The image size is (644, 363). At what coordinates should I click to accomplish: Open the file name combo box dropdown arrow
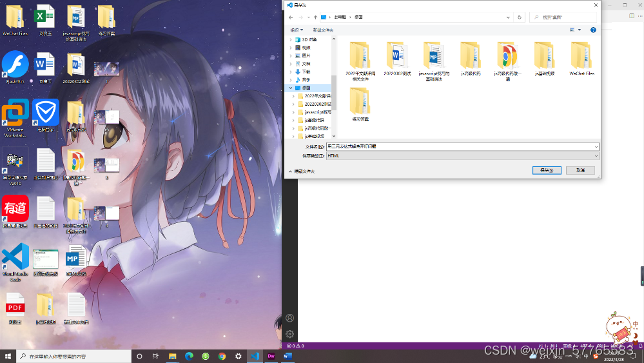pyautogui.click(x=596, y=146)
